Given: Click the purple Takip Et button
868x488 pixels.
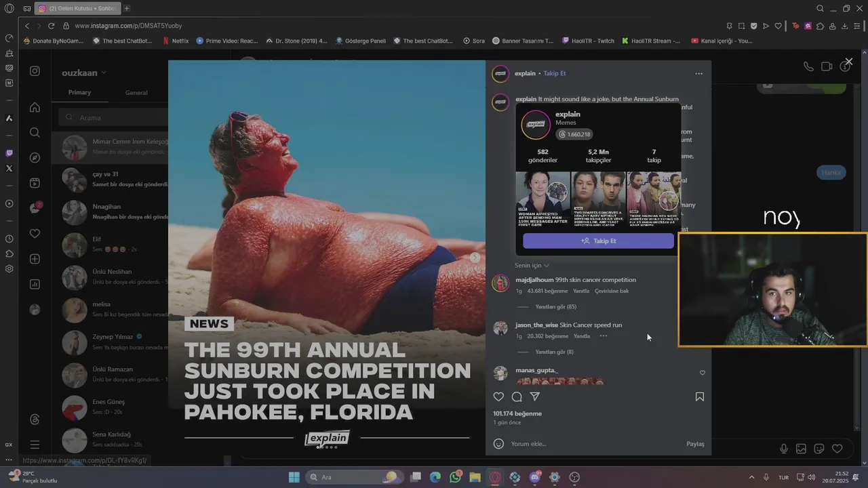Looking at the screenshot, I should click(x=598, y=241).
